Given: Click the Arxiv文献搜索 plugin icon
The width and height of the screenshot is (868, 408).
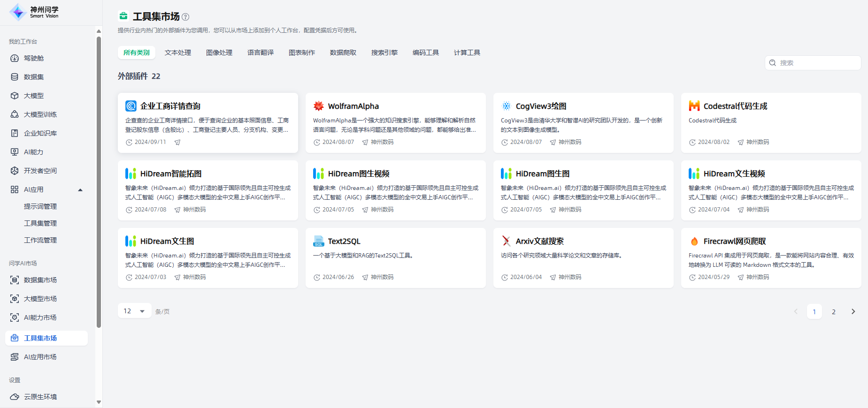Looking at the screenshot, I should click(x=507, y=241).
